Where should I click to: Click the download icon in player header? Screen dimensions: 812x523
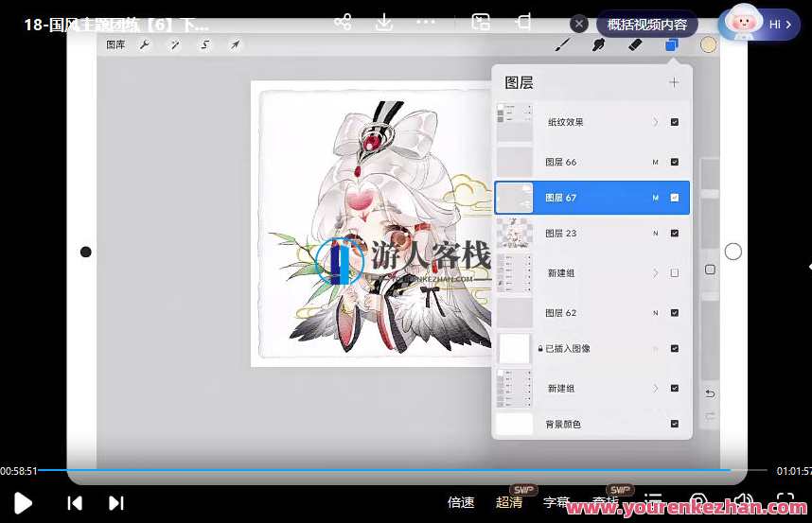383,22
